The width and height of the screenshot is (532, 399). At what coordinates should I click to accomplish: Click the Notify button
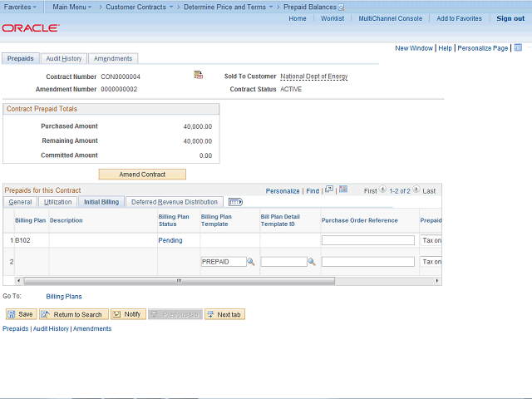pos(128,314)
